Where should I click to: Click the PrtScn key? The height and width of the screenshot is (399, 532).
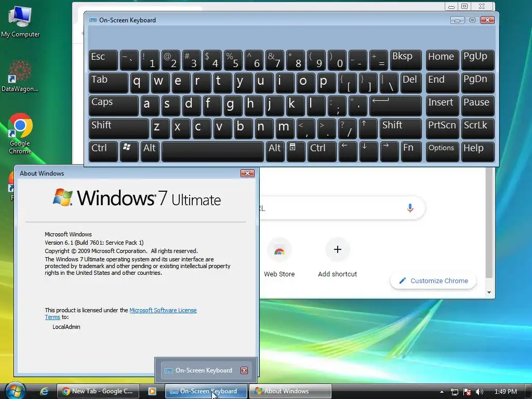tap(442, 129)
